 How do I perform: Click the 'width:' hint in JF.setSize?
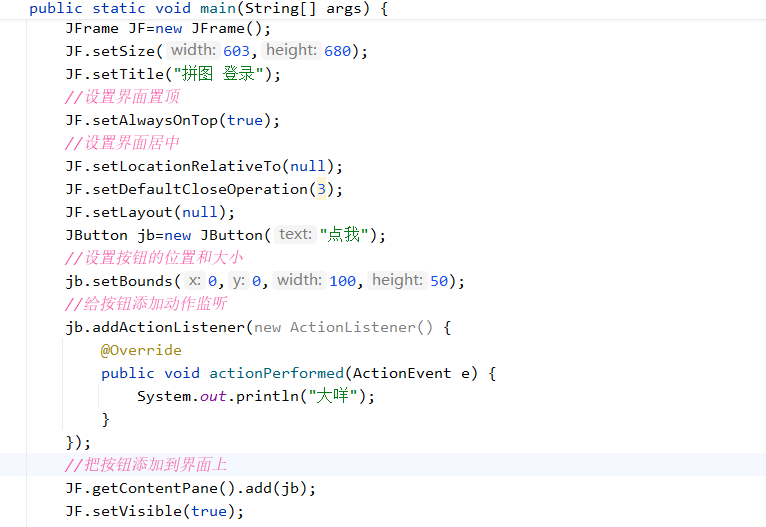193,50
